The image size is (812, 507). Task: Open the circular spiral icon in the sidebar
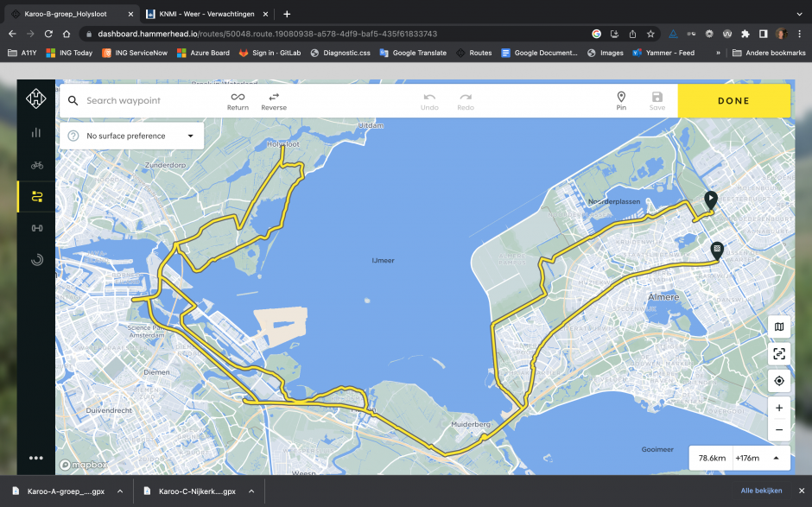(x=37, y=260)
